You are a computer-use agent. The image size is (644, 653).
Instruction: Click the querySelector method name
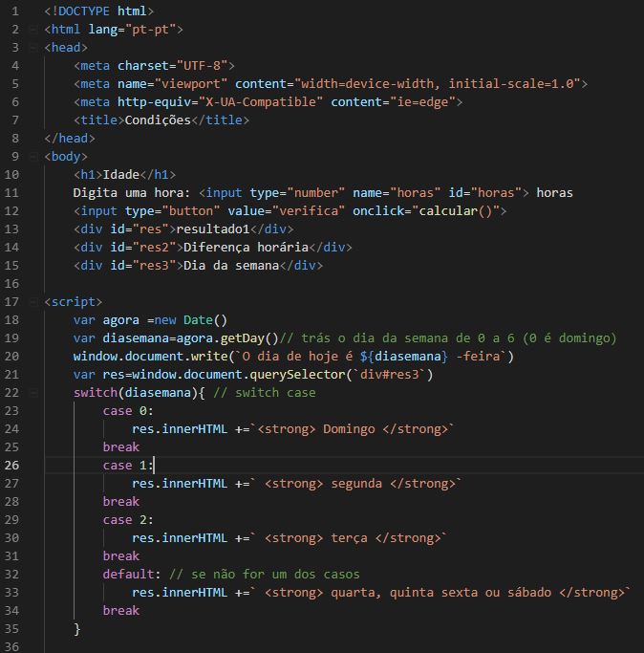coord(297,375)
